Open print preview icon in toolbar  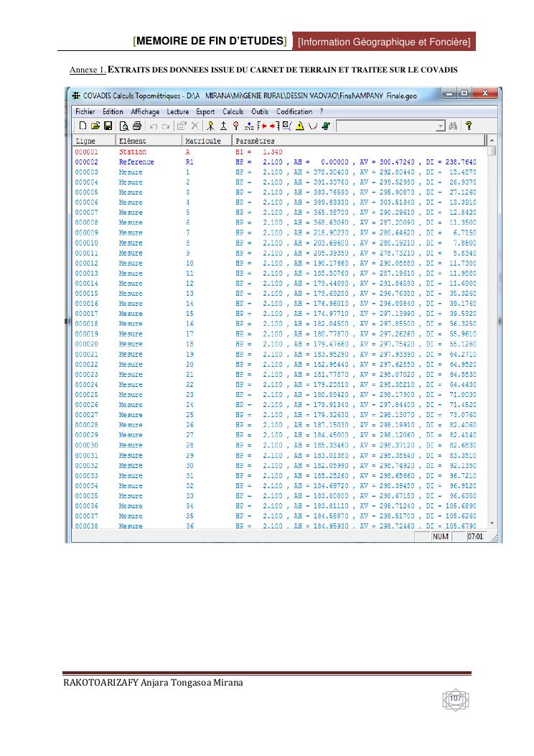tap(124, 126)
